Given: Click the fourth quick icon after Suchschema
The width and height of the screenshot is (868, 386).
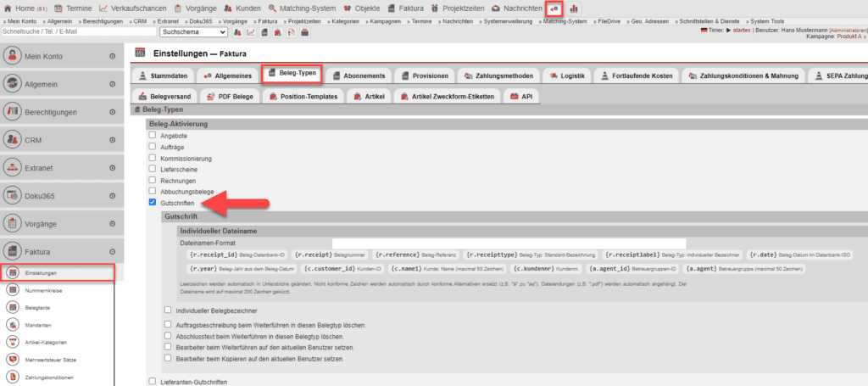Looking at the screenshot, I should tap(278, 32).
